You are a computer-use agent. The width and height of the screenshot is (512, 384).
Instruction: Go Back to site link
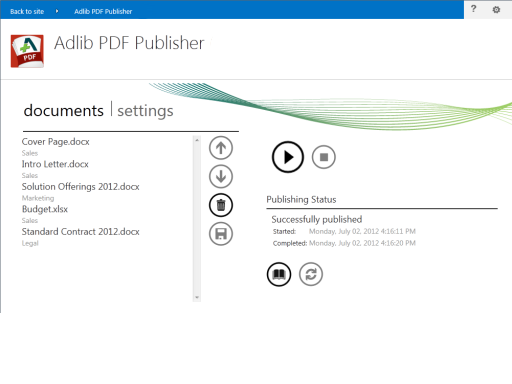tap(27, 11)
